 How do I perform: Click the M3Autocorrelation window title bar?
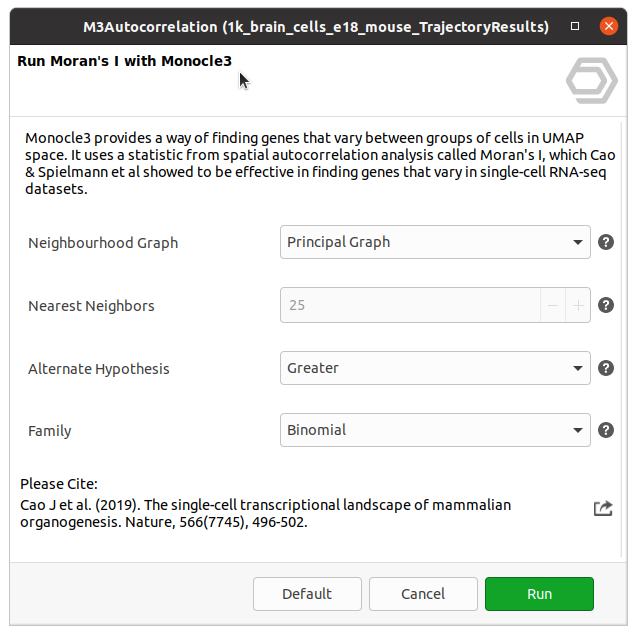(300, 25)
